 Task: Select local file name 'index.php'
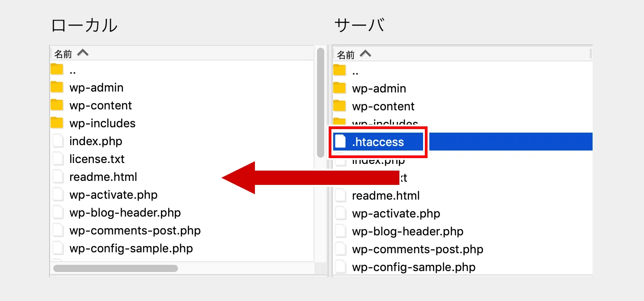pyautogui.click(x=96, y=141)
